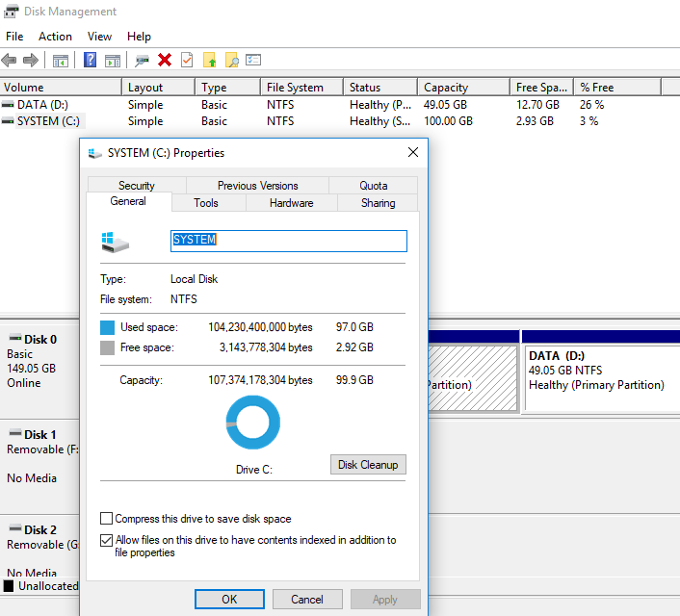Click the yellow page green arrow icon
This screenshot has height=616, width=680.
(x=209, y=61)
